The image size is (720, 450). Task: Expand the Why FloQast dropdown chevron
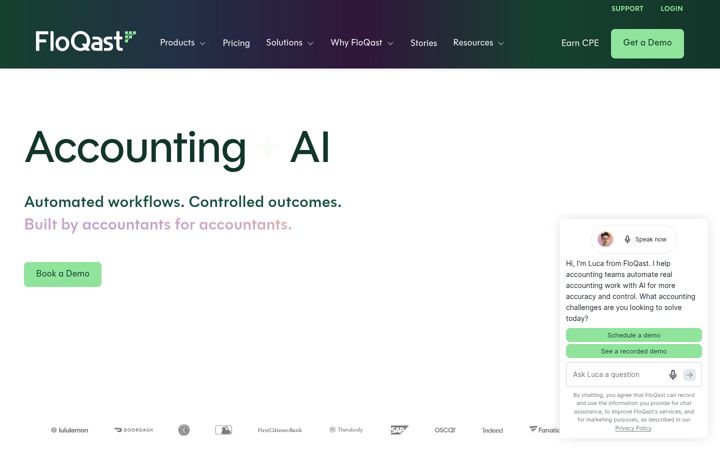[x=390, y=44]
